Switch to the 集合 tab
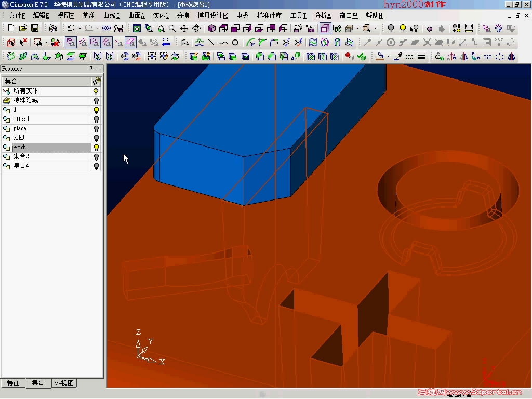The image size is (532, 399). (38, 383)
